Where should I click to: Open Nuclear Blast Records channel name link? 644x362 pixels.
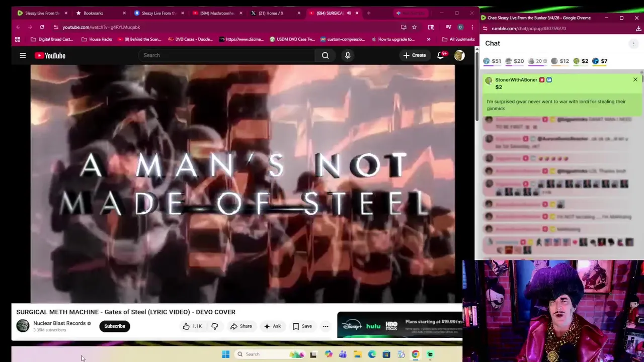(59, 323)
